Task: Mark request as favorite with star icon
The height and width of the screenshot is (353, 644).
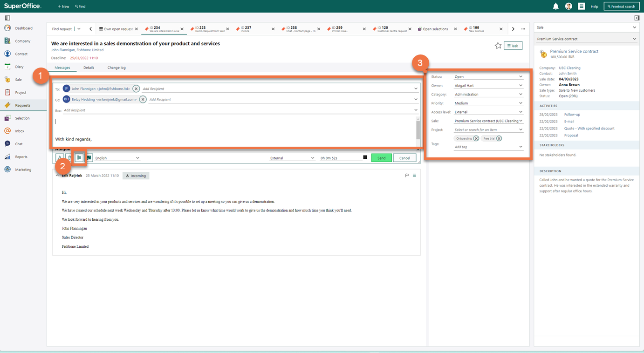Action: pos(498,46)
